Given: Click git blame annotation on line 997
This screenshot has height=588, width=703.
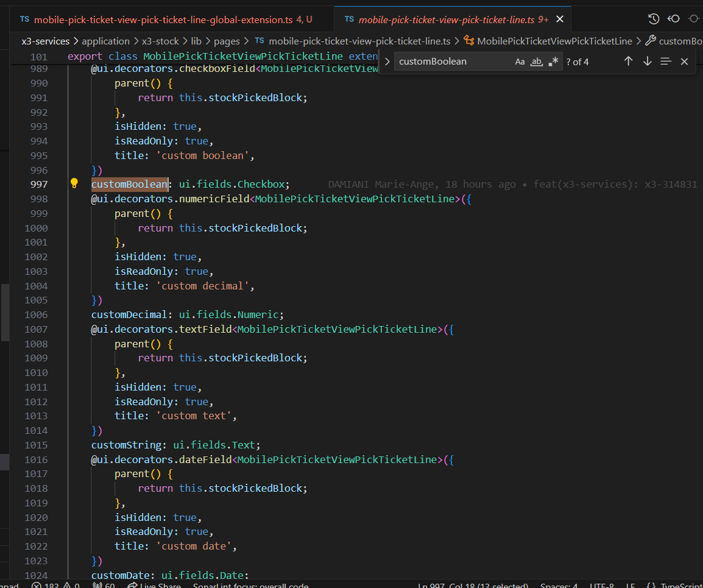Looking at the screenshot, I should 512,185.
